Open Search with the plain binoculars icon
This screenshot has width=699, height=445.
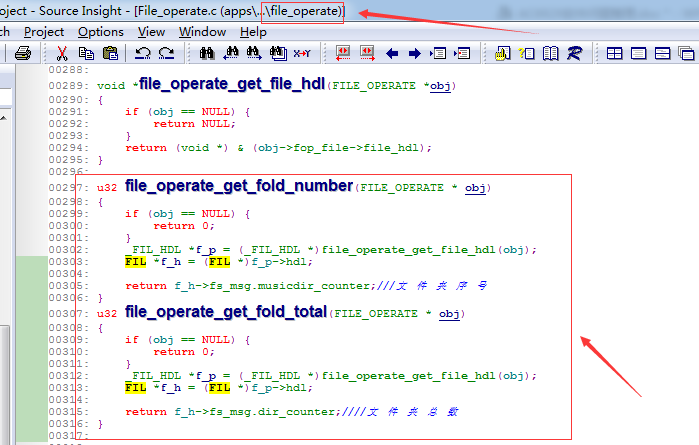point(206,54)
